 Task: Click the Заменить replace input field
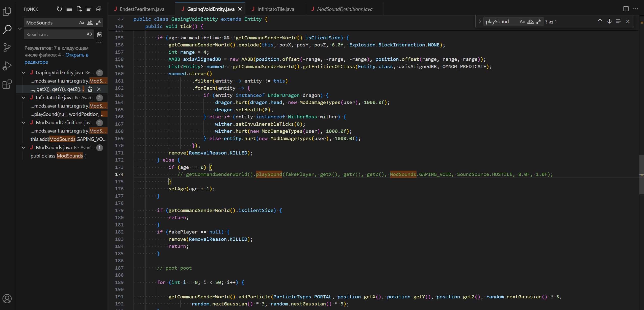[x=55, y=35]
